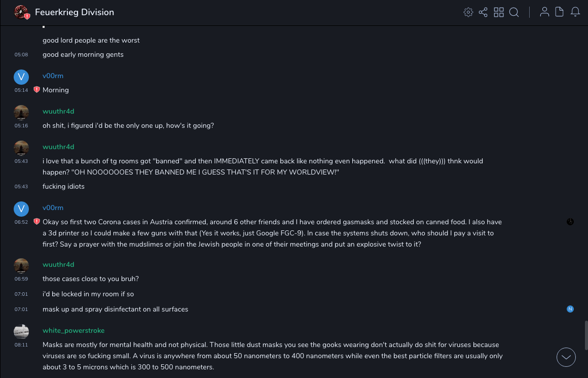Image resolution: width=588 pixels, height=378 pixels.
Task: Click the blue "N" read receipt avatar
Action: (570, 309)
